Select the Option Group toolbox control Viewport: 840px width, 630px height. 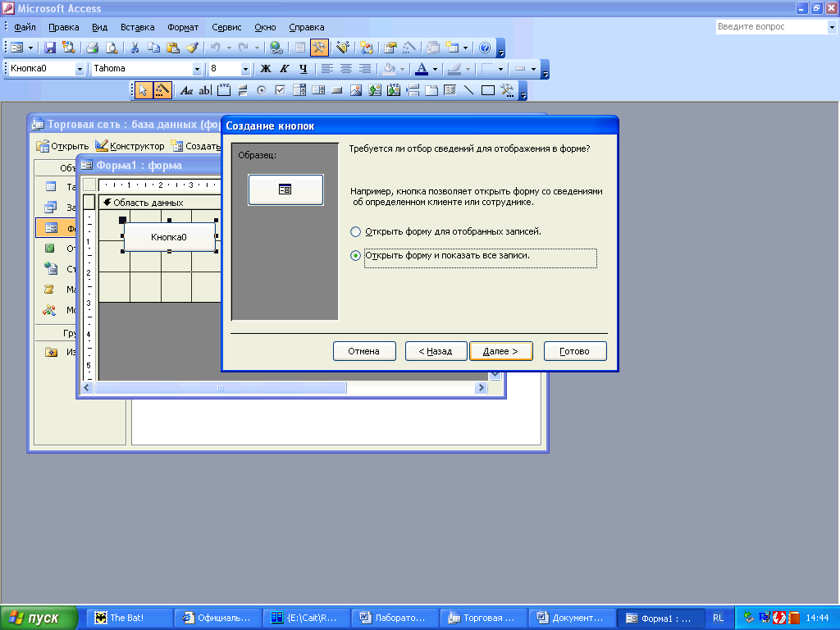pyautogui.click(x=224, y=90)
